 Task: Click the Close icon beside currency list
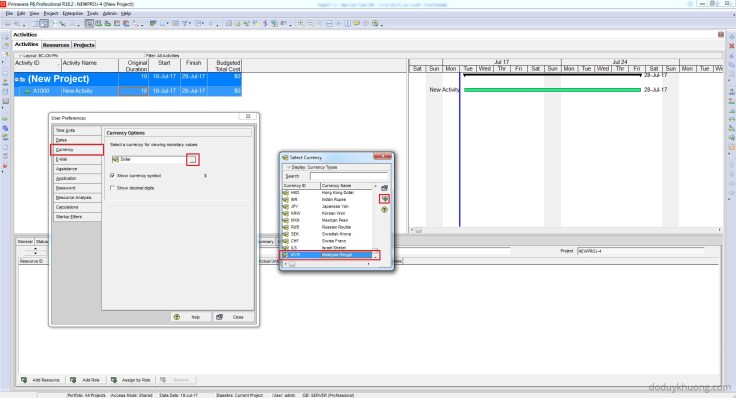coord(384,188)
